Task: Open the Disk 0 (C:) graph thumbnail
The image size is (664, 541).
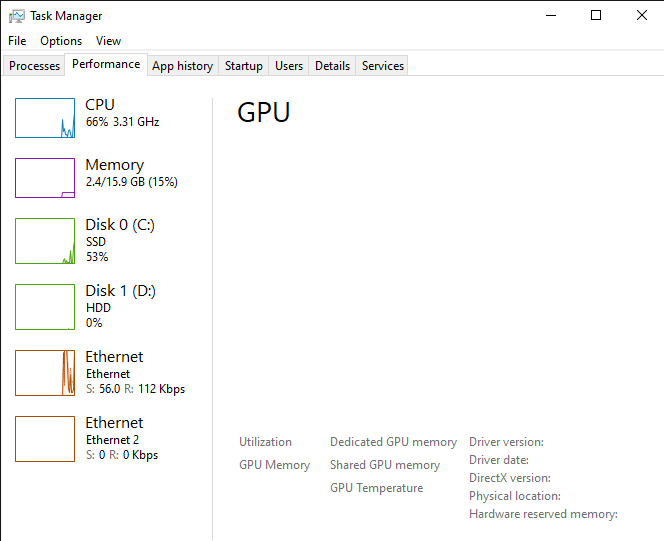Action: (x=45, y=241)
